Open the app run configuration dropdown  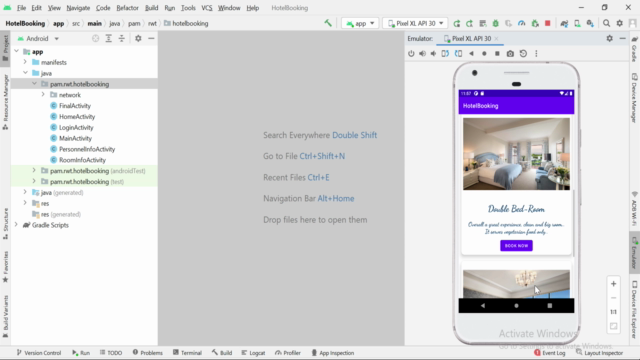click(x=360, y=24)
